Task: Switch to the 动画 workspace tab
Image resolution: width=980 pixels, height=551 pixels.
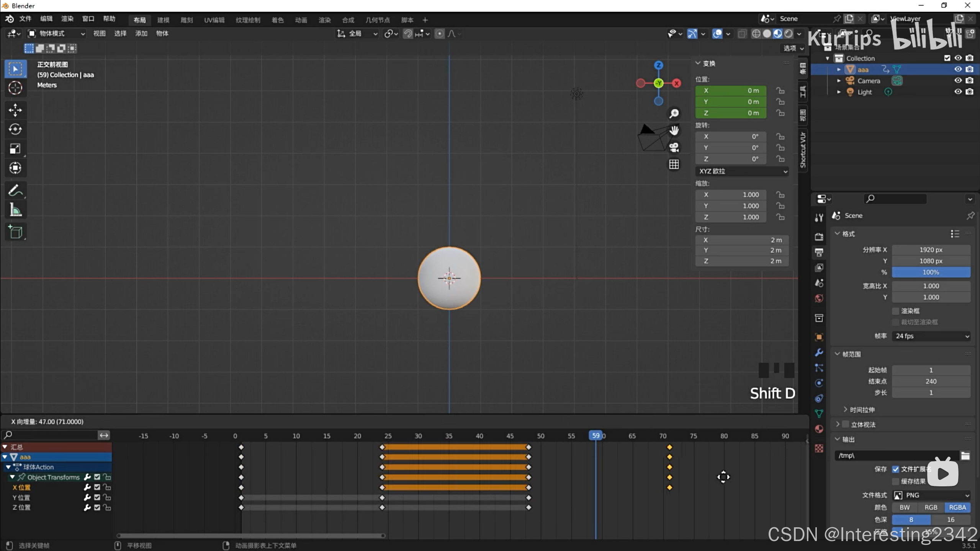Action: 301,20
